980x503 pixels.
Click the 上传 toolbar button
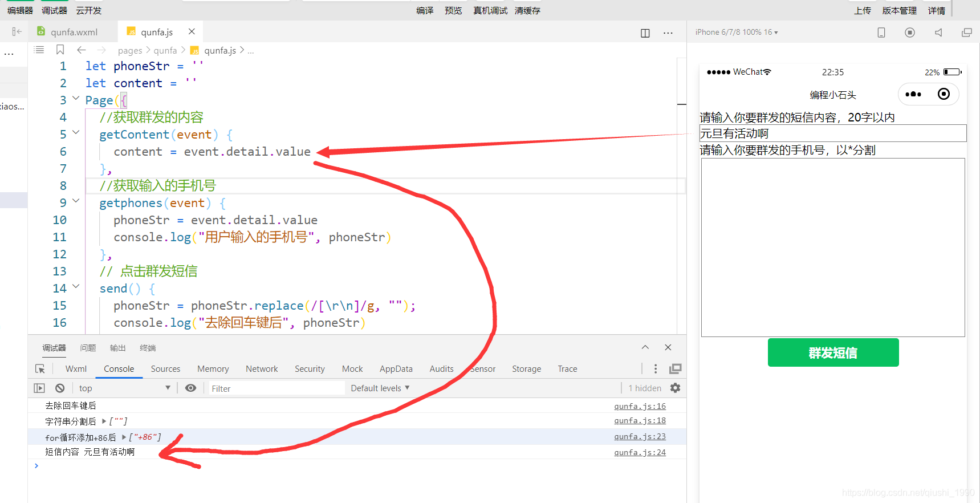(863, 10)
